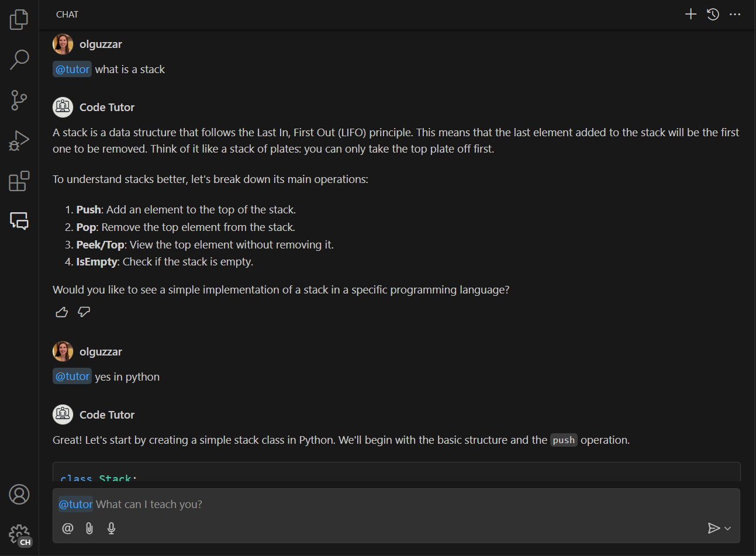Open the Run and Debug view
Screen dimensions: 756x556
click(18, 140)
